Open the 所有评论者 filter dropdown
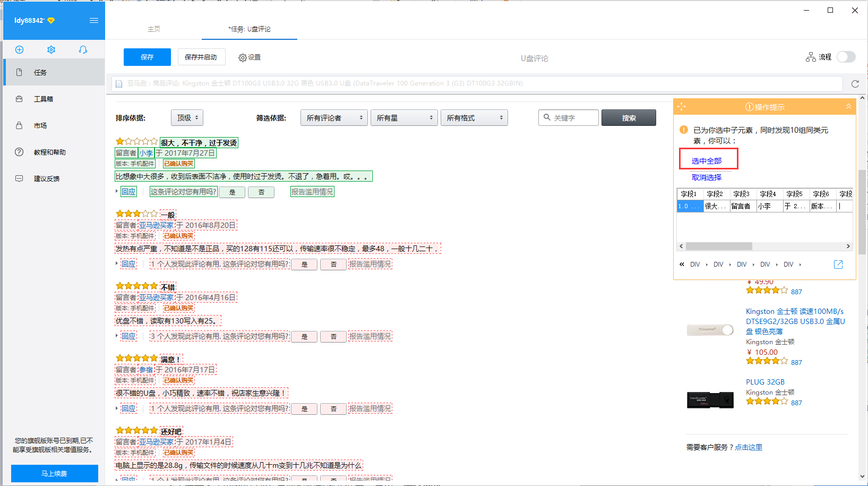 334,118
